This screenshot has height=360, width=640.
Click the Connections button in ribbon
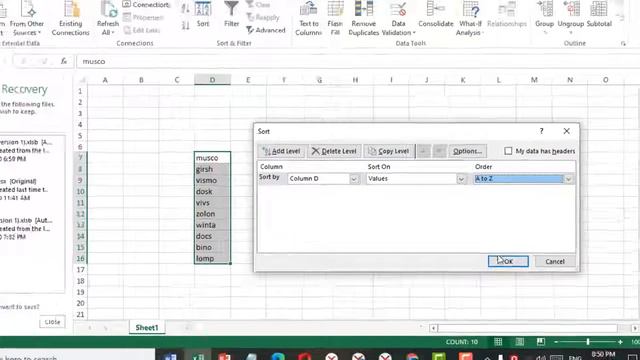[x=146, y=5]
